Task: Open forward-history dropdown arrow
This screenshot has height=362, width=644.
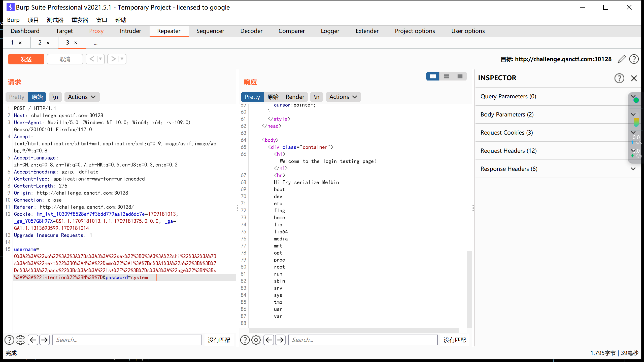Action: tap(122, 59)
